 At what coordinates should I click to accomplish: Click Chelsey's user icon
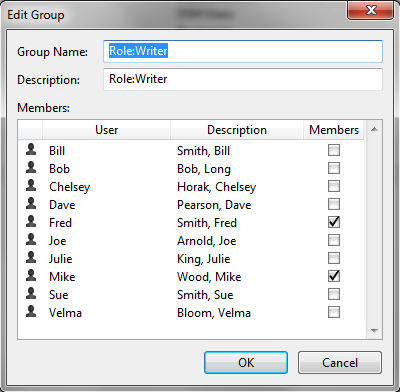pos(31,185)
